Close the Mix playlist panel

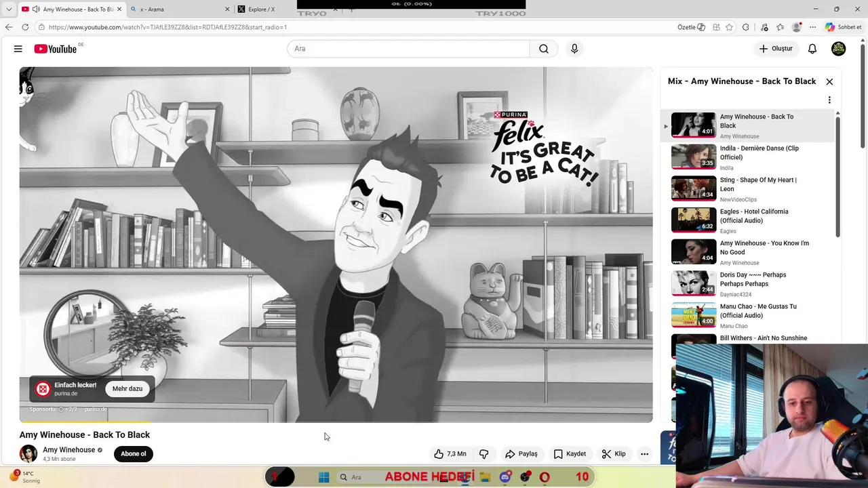coord(829,81)
